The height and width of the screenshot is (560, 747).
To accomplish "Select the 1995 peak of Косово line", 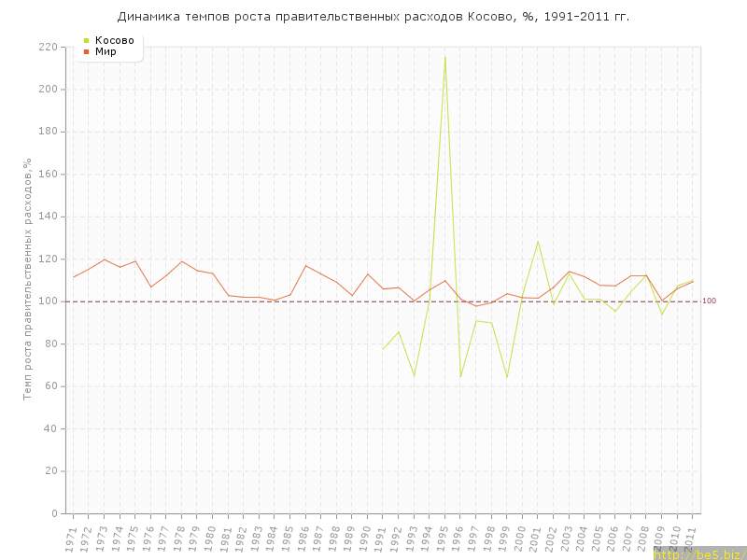I will tap(444, 57).
